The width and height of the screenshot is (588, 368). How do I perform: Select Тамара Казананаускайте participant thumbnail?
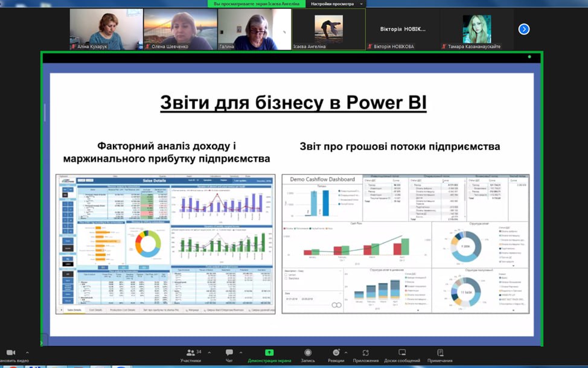coord(477,29)
